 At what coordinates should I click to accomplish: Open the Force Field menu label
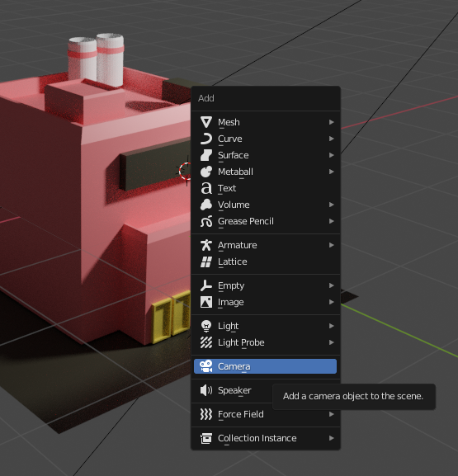pos(240,414)
